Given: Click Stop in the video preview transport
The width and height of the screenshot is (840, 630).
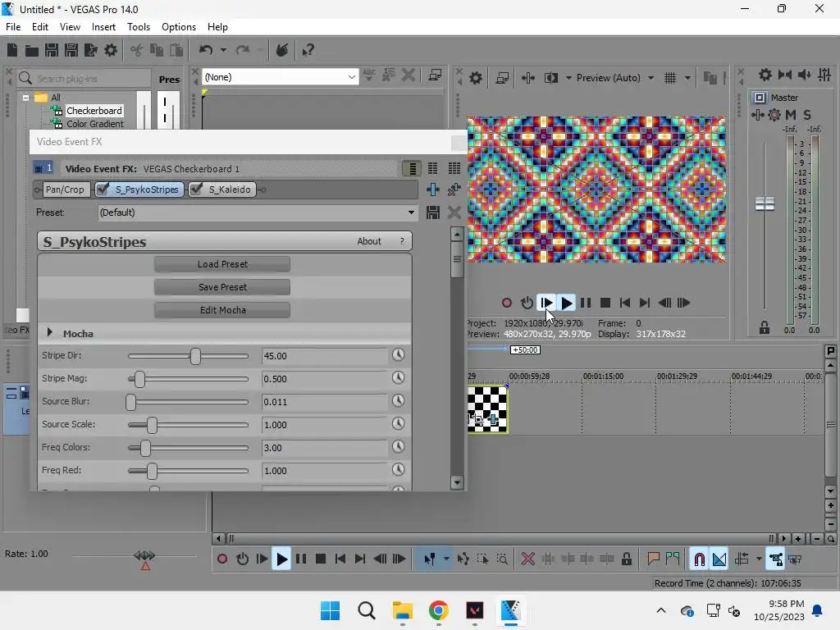Looking at the screenshot, I should (605, 304).
